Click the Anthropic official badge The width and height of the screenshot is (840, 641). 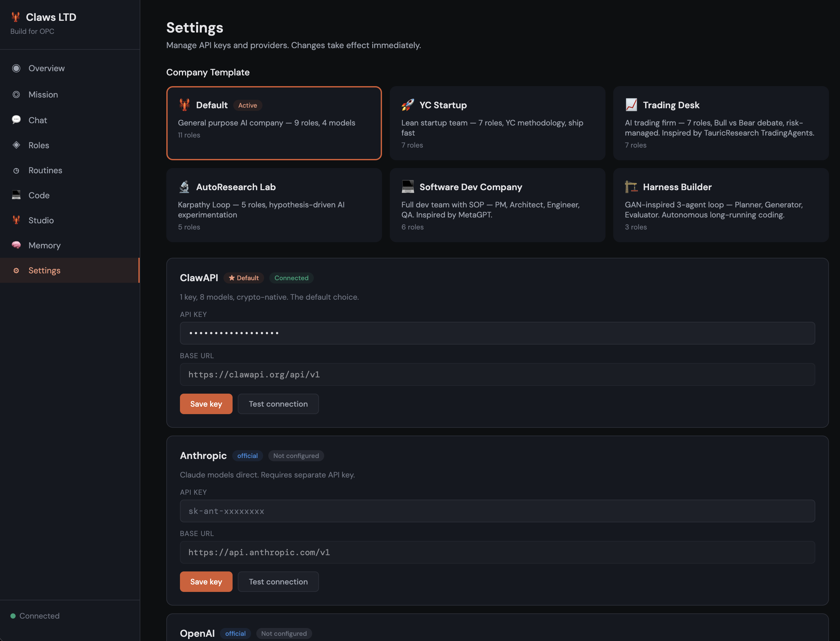248,456
